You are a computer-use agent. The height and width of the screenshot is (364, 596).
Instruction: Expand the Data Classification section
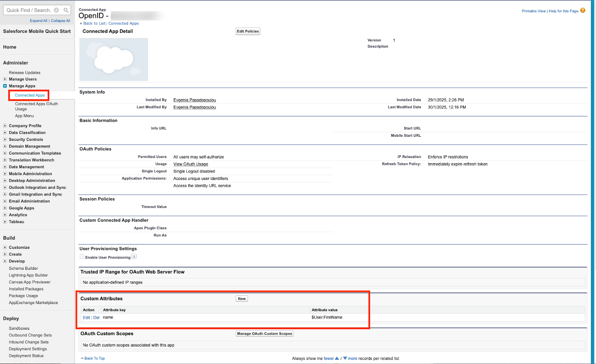[x=5, y=132]
